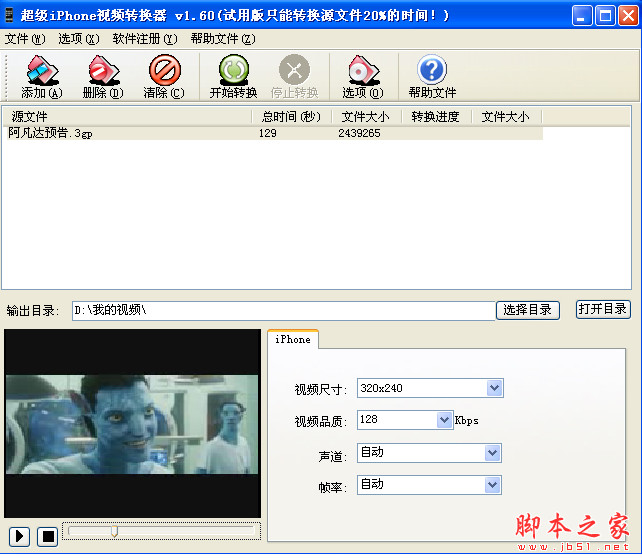Click the 129 duration cell

coord(267,133)
